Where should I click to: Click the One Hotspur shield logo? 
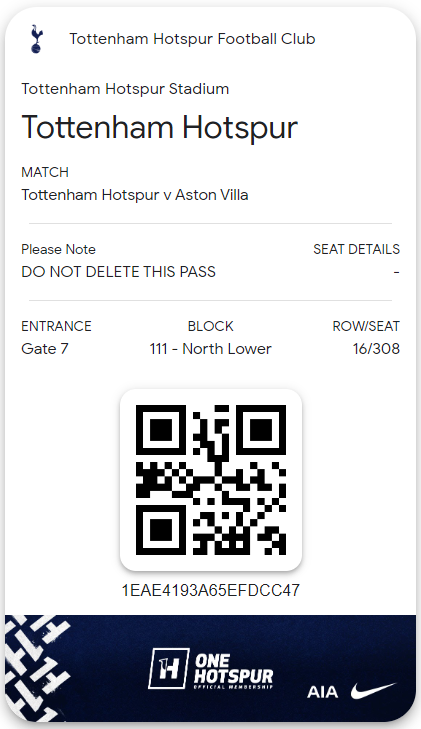click(169, 669)
